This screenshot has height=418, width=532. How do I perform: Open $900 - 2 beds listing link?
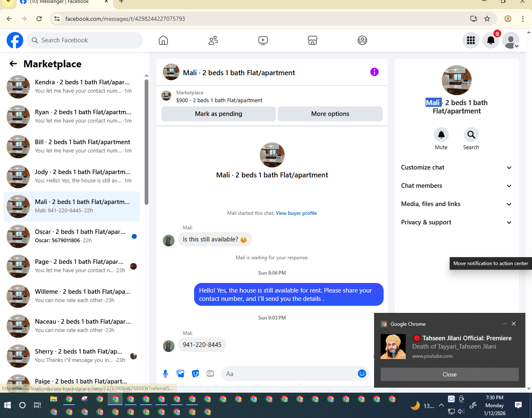[219, 100]
